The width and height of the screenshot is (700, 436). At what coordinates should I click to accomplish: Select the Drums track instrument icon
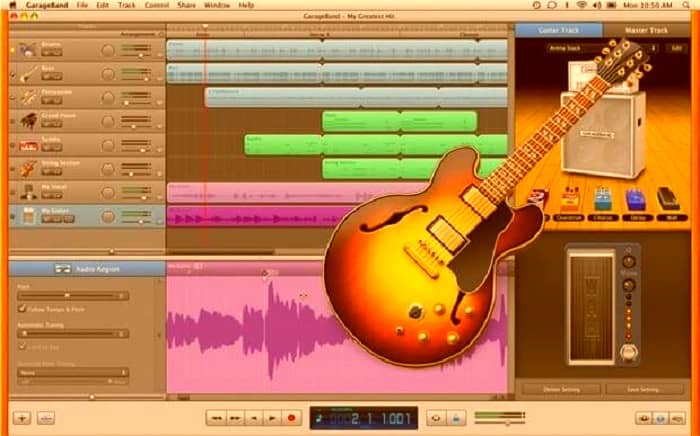[28, 50]
